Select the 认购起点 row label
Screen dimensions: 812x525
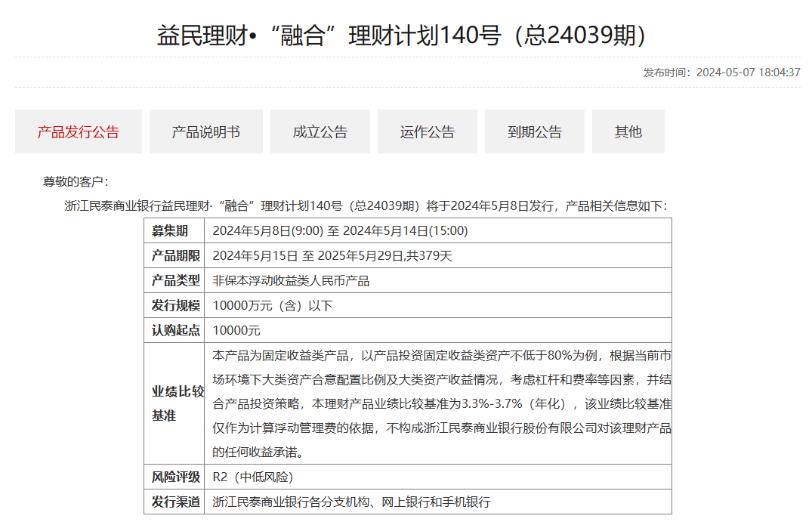click(175, 330)
